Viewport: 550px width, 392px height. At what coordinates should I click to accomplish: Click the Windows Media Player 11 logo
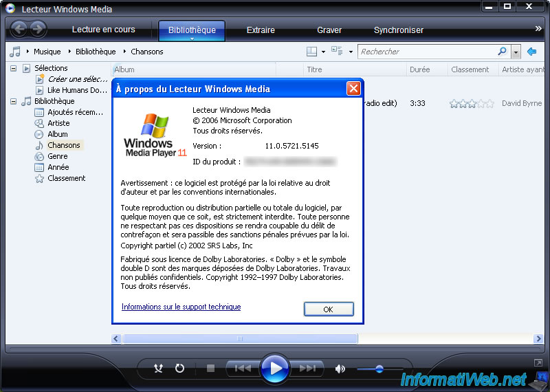pyautogui.click(x=154, y=135)
